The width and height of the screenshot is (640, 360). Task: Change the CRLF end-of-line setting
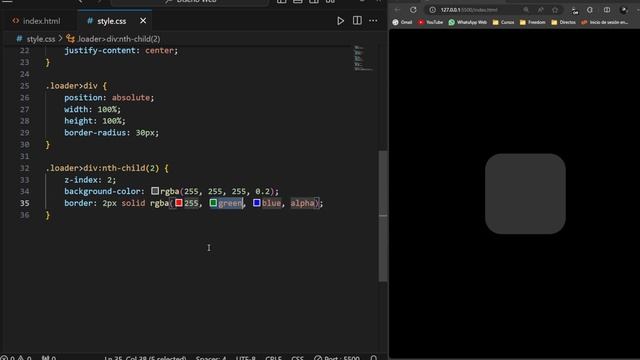point(273,358)
